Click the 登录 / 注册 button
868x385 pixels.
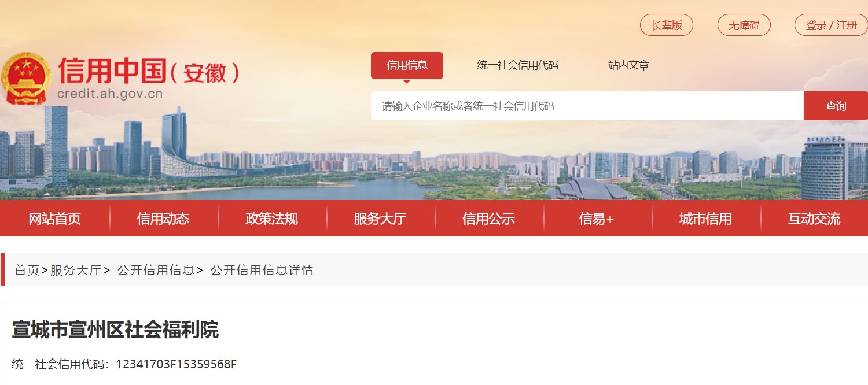tap(832, 25)
